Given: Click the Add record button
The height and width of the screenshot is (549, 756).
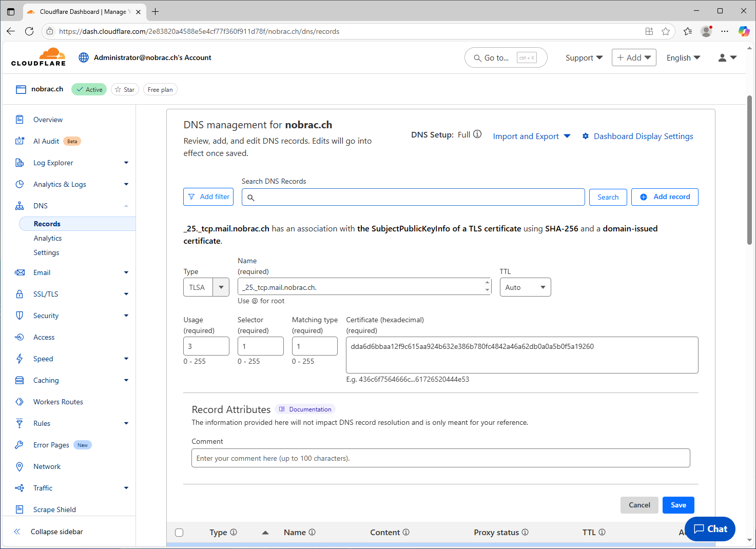Looking at the screenshot, I should coord(665,197).
